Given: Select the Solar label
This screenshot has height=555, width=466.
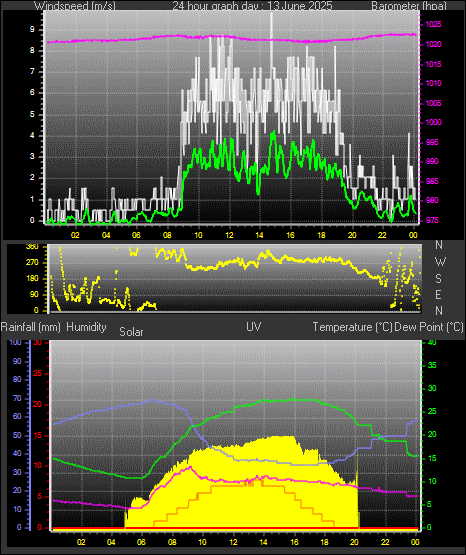Looking at the screenshot, I should click(x=131, y=332).
